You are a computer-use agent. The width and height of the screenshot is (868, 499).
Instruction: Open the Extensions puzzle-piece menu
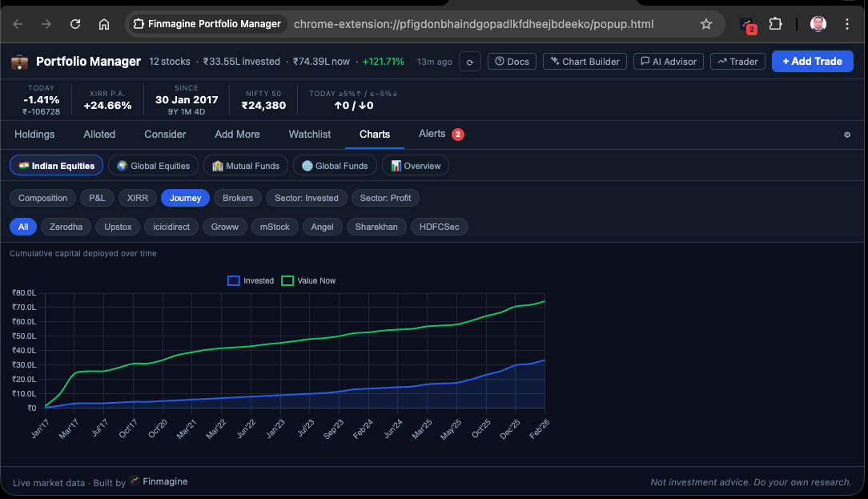[775, 24]
